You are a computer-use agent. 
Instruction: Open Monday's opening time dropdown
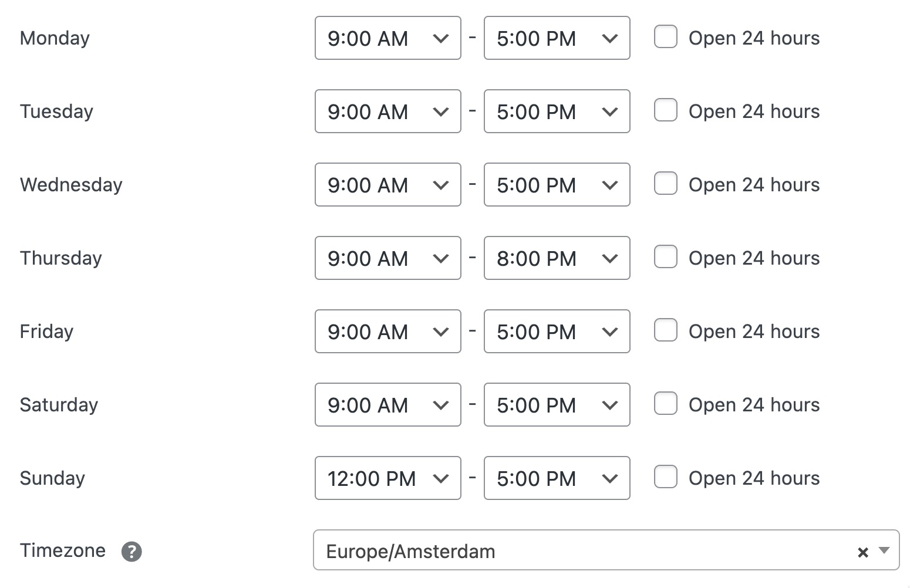[387, 38]
